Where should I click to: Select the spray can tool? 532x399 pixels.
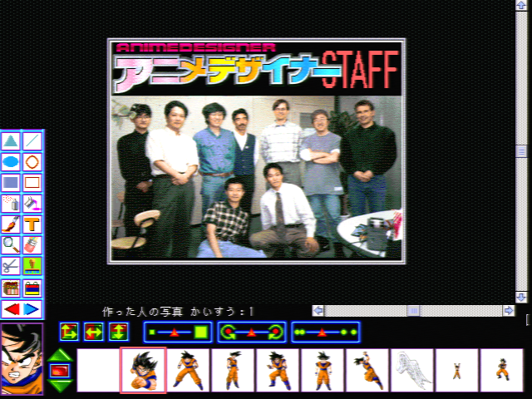[x=11, y=203]
